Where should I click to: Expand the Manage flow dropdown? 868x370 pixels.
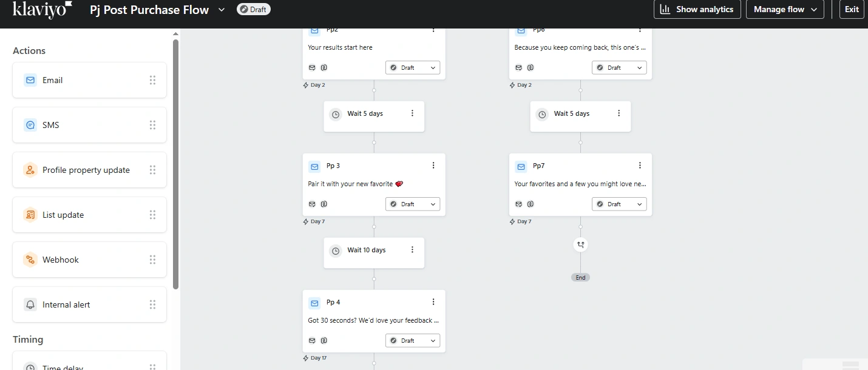click(785, 10)
